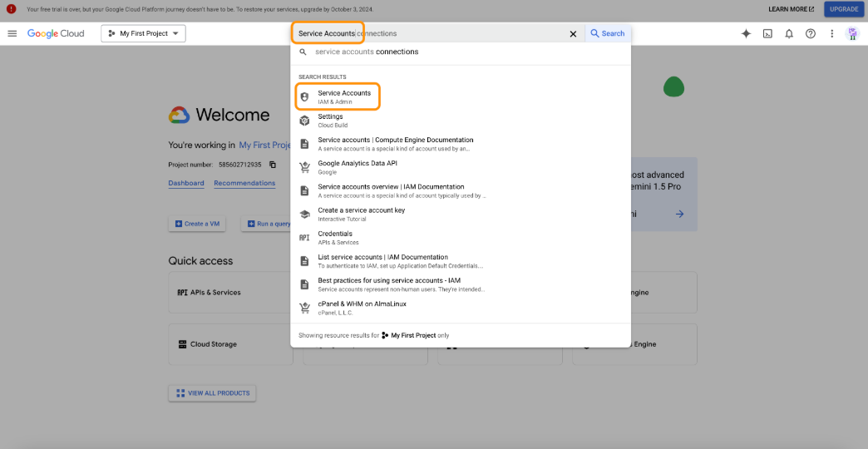Viewport: 868px width, 449px height.
Task: Follow the LEARN MORE link in the banner
Action: [x=791, y=9]
